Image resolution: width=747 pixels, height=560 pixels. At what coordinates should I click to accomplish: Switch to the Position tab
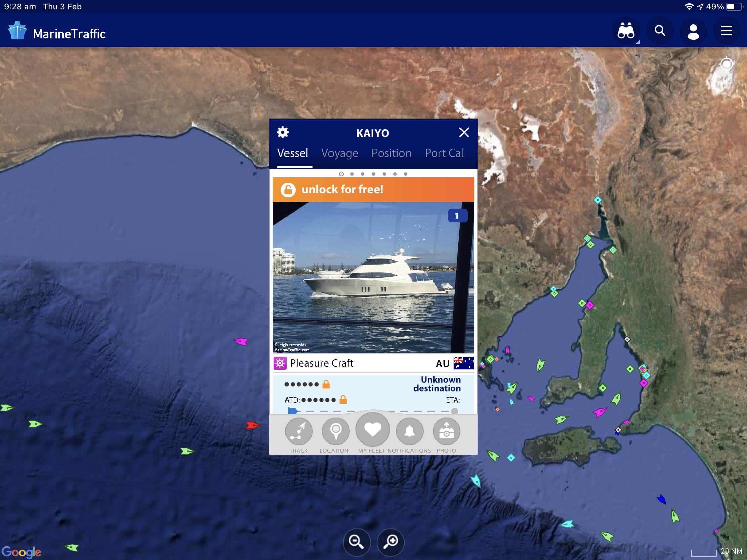391,153
